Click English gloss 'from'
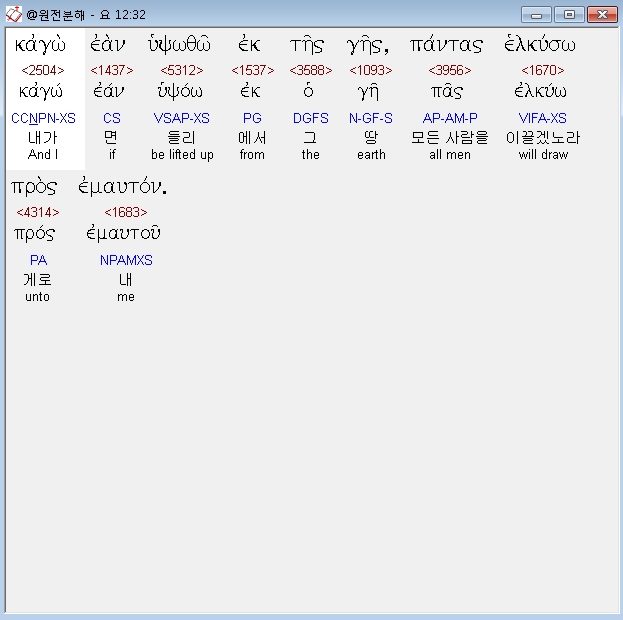This screenshot has width=623, height=620. click(x=252, y=155)
